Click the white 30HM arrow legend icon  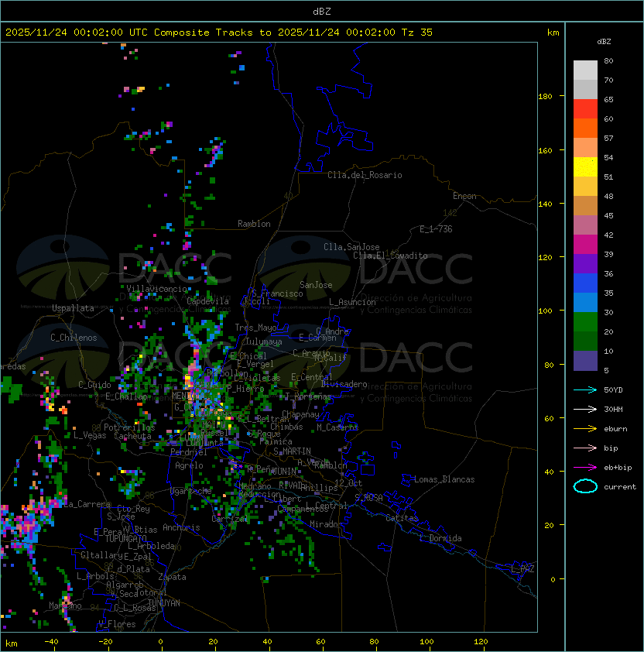585,409
